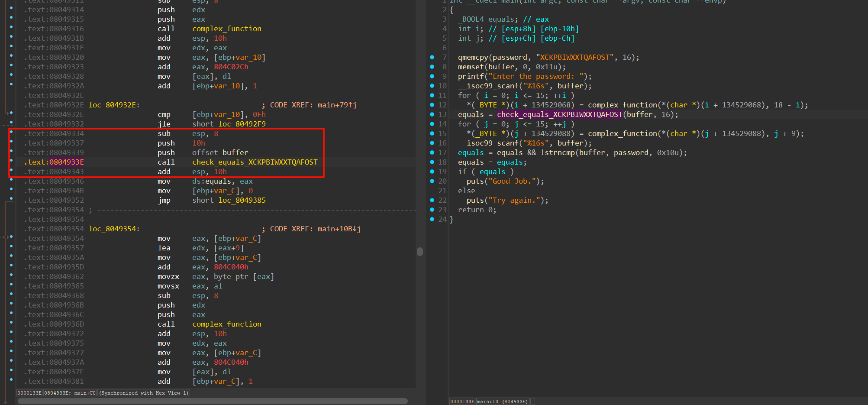Image resolution: width=868 pixels, height=405 pixels.
Task: Click the disassembly vertical scrollbar thumb
Action: tap(419, 252)
